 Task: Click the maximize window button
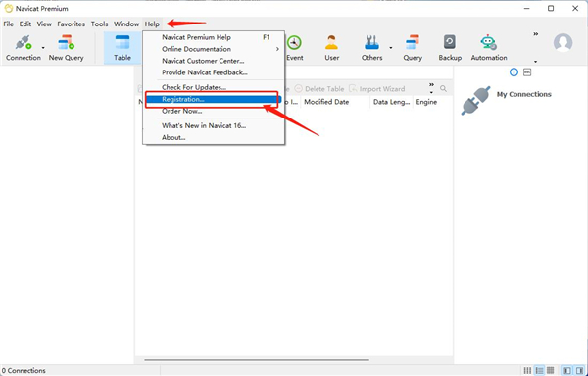551,8
